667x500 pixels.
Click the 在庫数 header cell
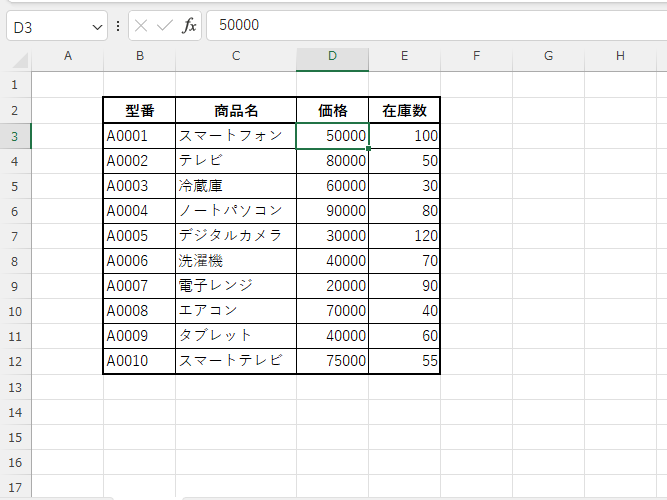point(404,111)
